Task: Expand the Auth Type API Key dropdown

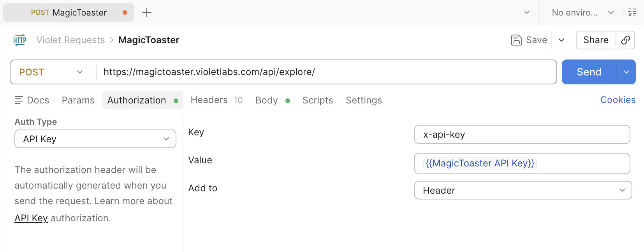Action: (x=95, y=139)
